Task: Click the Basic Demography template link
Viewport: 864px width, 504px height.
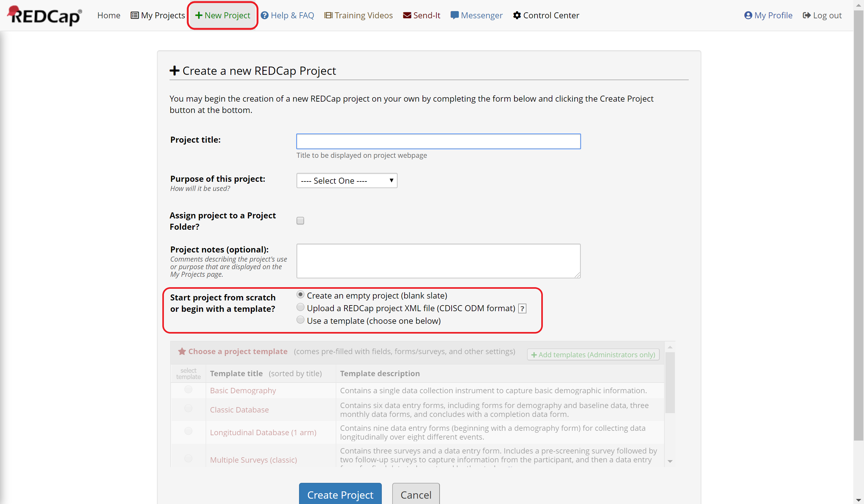Action: coord(243,390)
